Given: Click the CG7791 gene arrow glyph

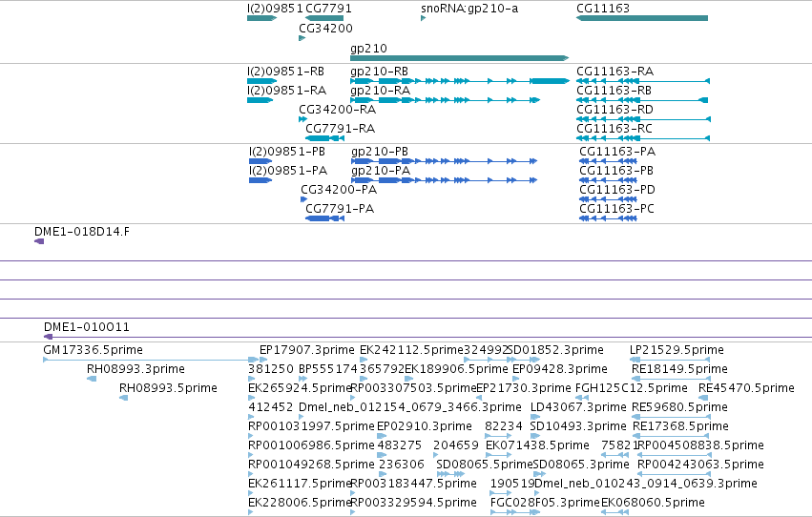Looking at the screenshot, I should (324, 18).
